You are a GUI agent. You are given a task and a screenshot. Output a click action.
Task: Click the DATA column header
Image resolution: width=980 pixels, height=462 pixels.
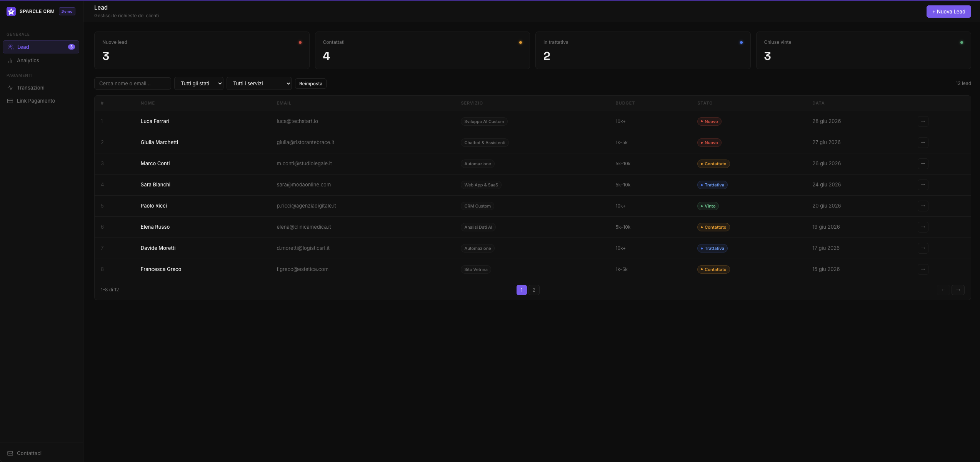point(818,103)
